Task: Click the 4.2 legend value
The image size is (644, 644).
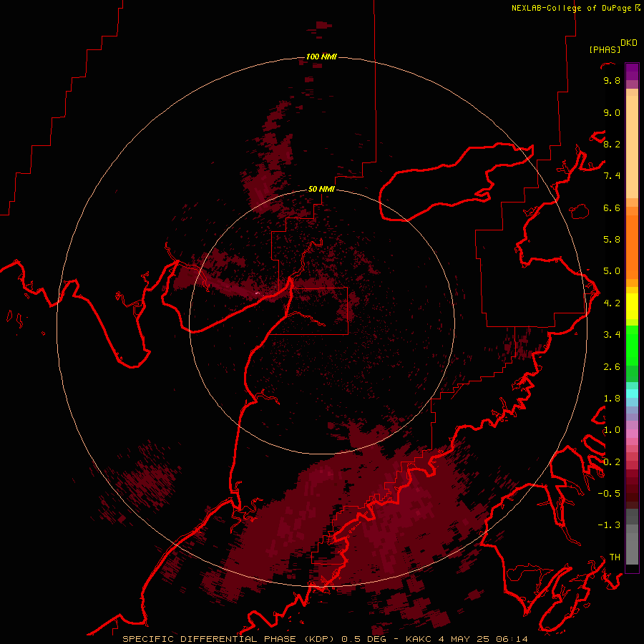Action: click(x=612, y=303)
